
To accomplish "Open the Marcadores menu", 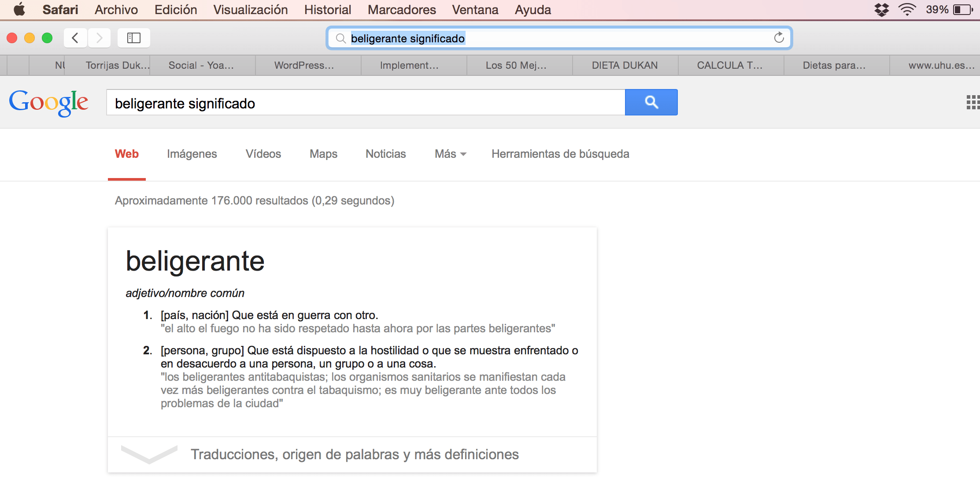I will coord(402,10).
